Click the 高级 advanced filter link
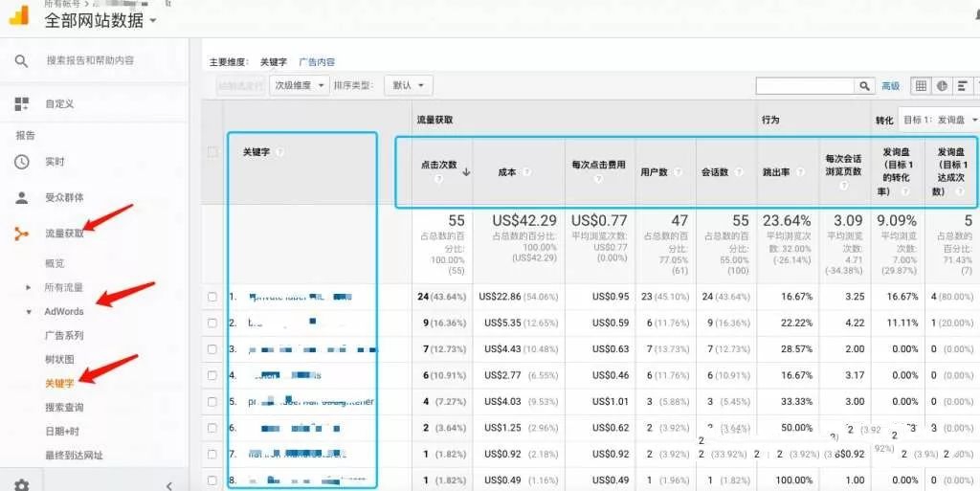This screenshot has width=980, height=491. pyautogui.click(x=890, y=86)
